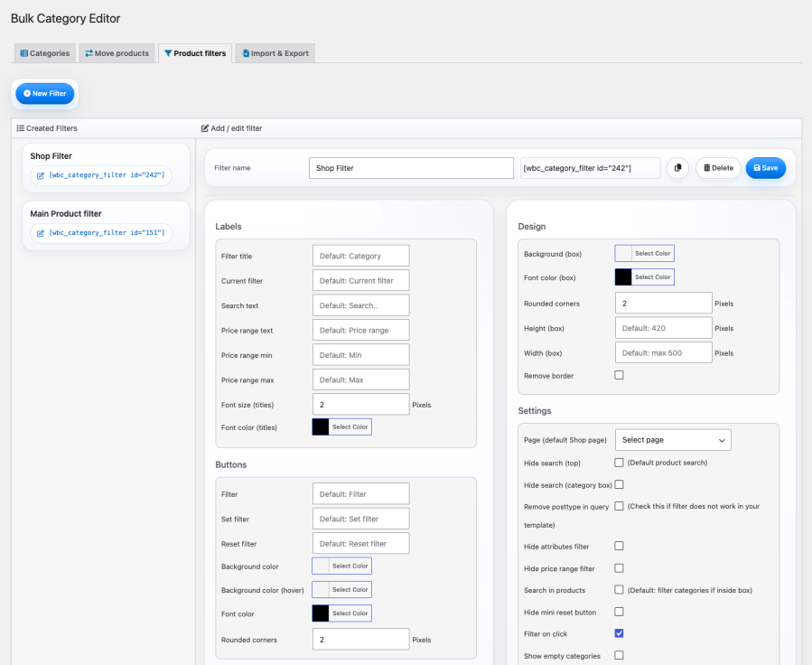812x665 pixels.
Task: Open the Select page dropdown
Action: pos(673,440)
